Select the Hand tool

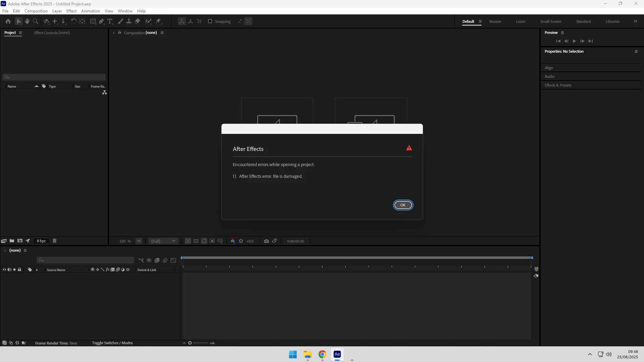pos(27,21)
